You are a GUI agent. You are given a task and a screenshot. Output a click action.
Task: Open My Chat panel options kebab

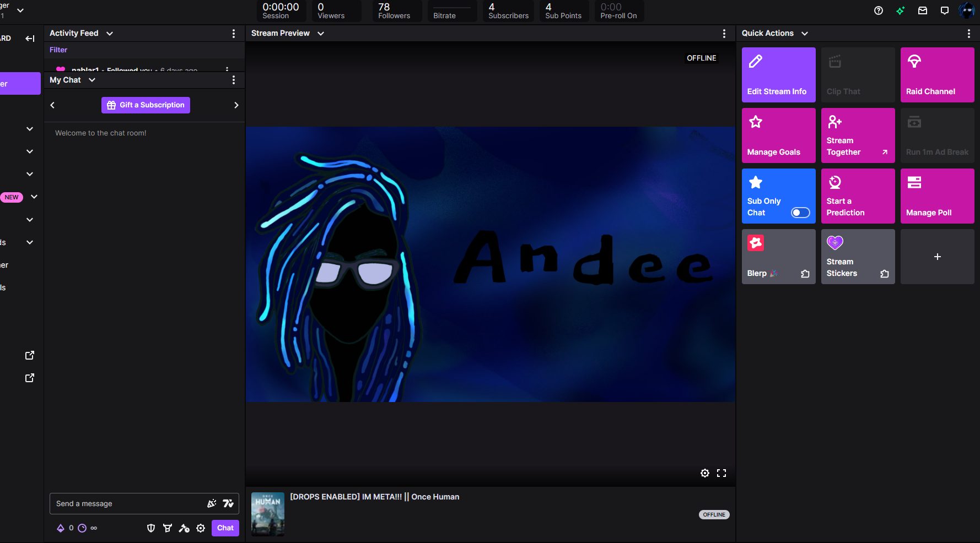(234, 80)
